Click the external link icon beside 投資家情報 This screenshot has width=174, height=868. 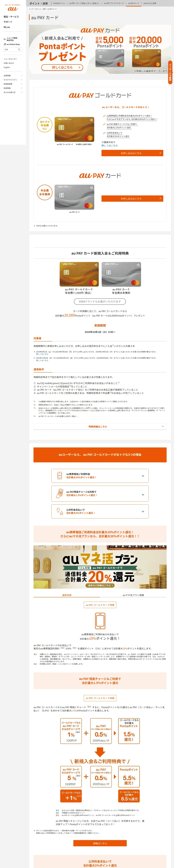pos(22,84)
